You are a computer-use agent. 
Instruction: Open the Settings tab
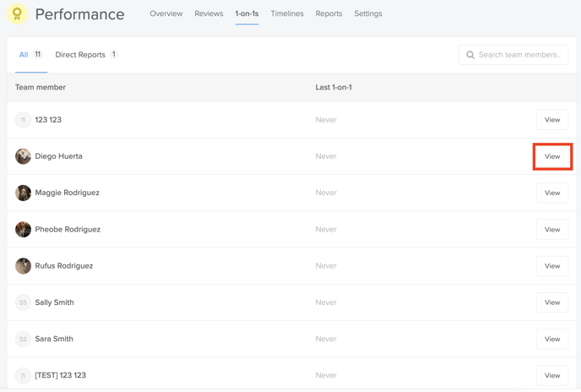coord(368,14)
